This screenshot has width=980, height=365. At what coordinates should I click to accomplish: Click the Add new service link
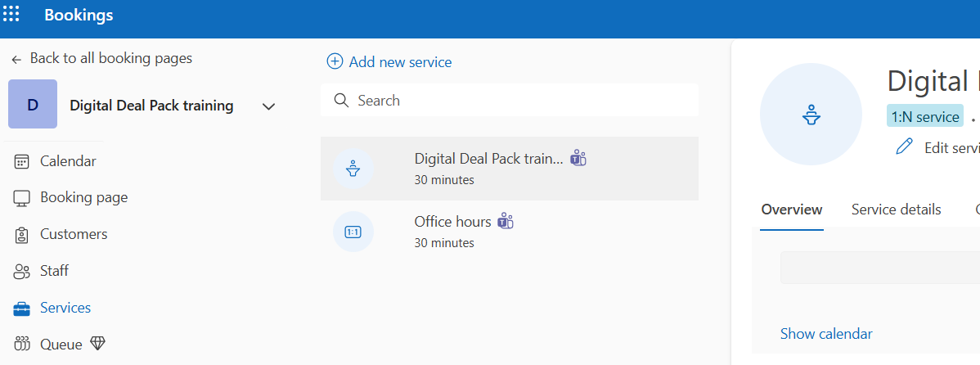tap(400, 62)
